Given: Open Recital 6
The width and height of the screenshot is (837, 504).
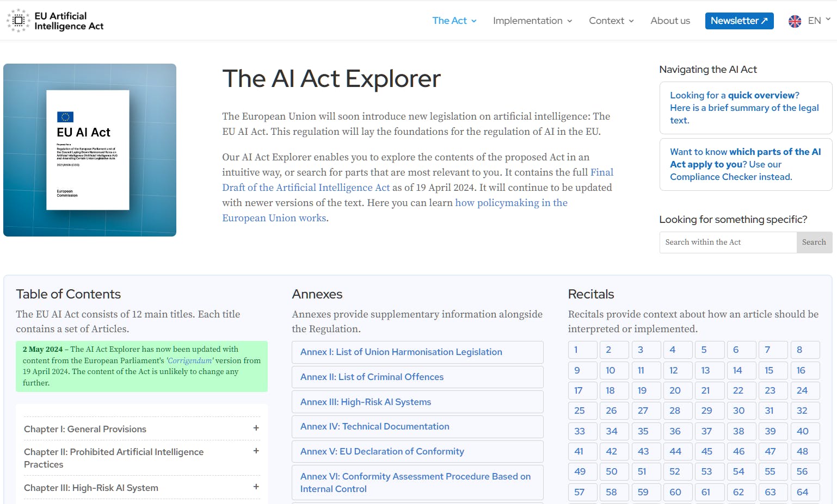Looking at the screenshot, I should 741,350.
